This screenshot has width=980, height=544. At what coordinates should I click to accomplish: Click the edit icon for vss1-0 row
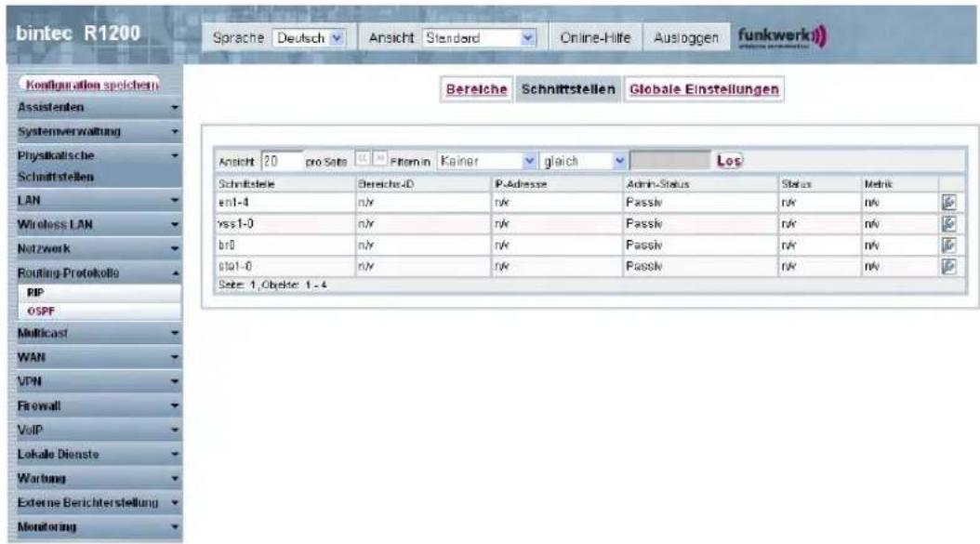[948, 224]
